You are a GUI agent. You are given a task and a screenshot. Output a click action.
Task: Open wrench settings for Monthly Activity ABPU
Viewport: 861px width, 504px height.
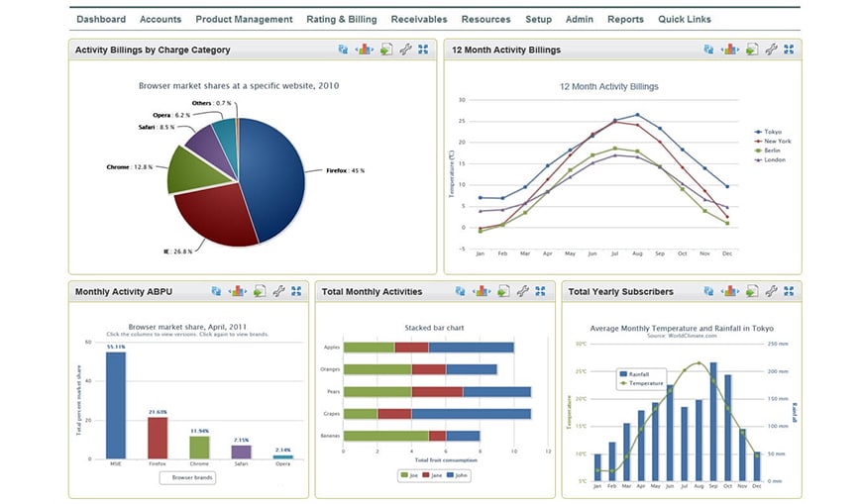[x=279, y=291]
